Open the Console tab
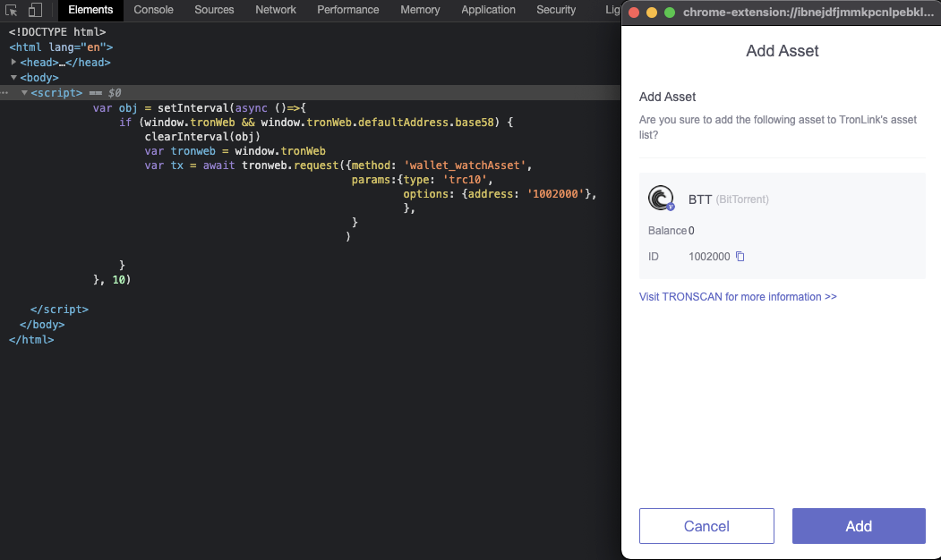Screen dimensions: 941x560 click(154, 10)
